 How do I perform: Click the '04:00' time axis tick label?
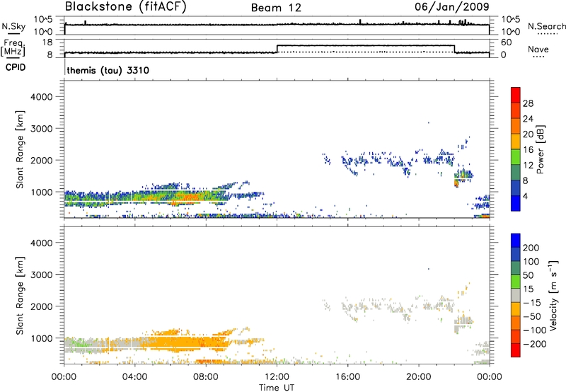(x=134, y=377)
